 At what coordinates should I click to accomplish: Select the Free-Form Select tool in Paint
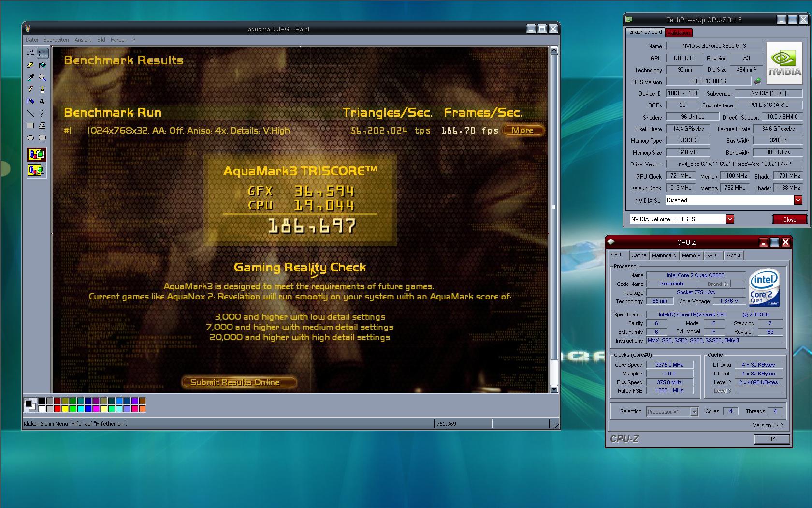[x=30, y=53]
